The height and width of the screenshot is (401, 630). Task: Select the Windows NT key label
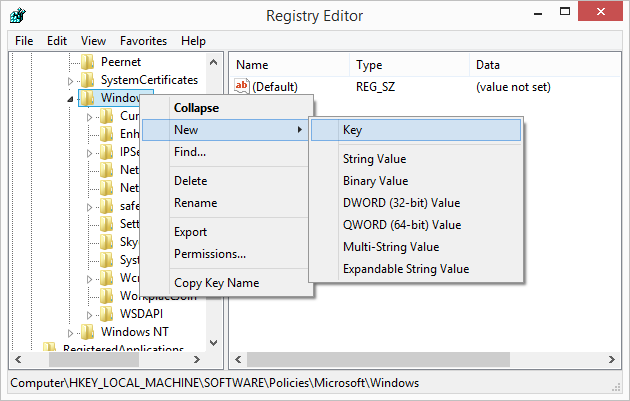(x=135, y=332)
